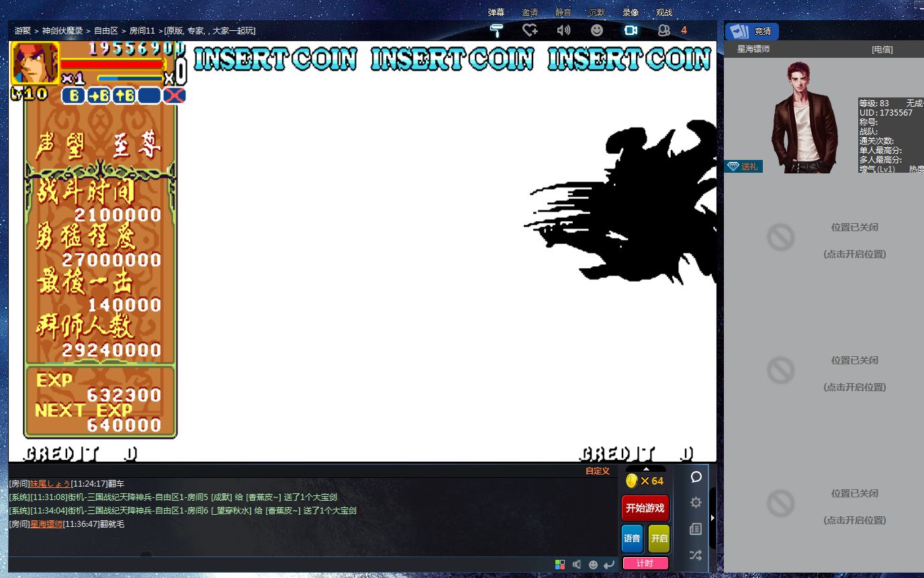Click the 自定义 link above chat

(x=598, y=471)
